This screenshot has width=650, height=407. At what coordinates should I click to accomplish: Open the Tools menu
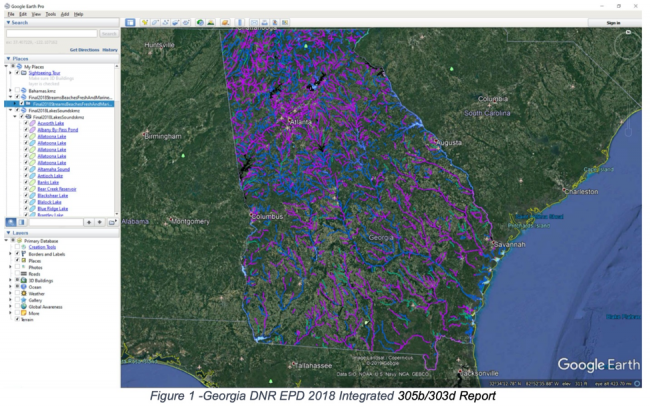tap(49, 14)
